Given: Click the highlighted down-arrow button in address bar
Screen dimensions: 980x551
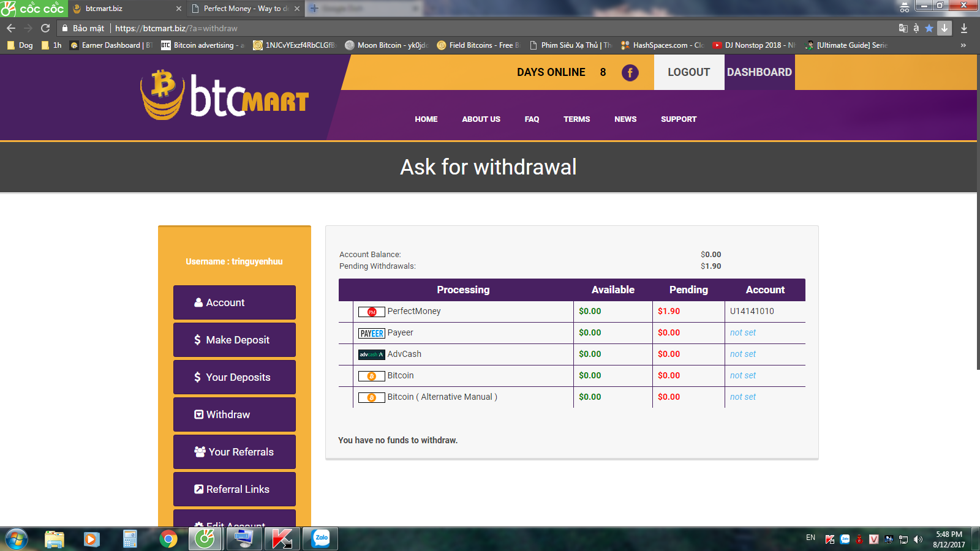Looking at the screenshot, I should [944, 28].
